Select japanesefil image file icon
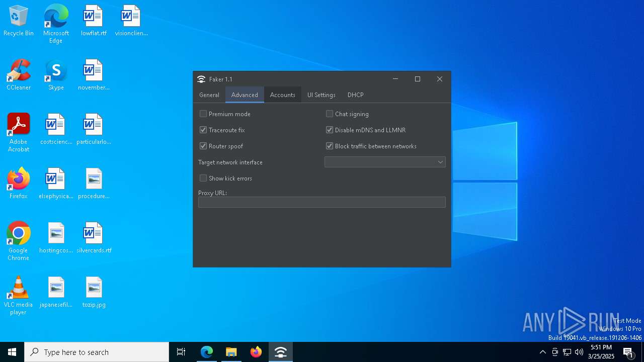 (x=56, y=293)
